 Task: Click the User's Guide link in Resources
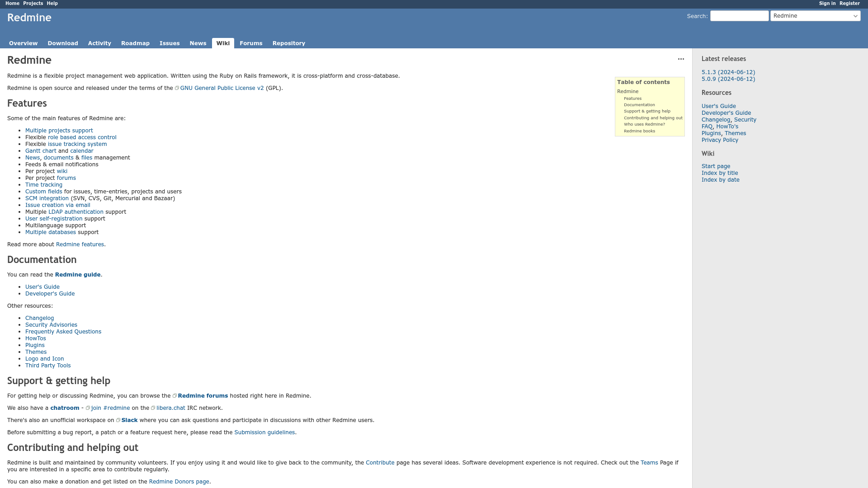pyautogui.click(x=718, y=105)
